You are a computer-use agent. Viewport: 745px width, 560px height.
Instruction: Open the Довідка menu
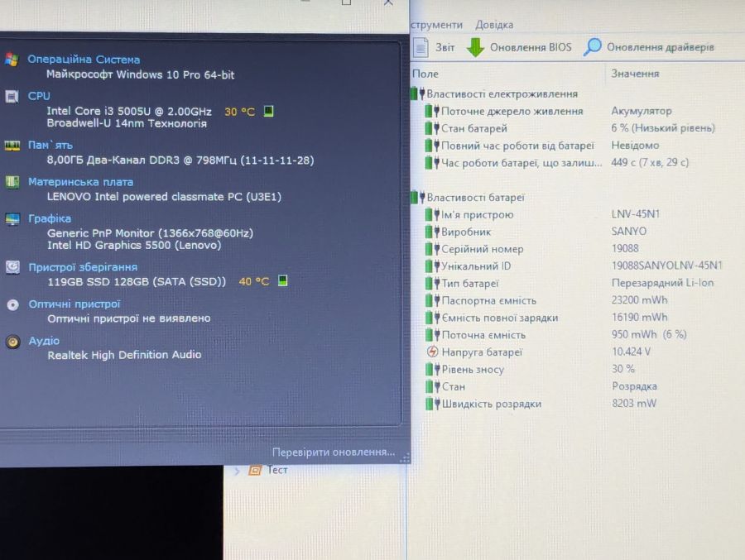[494, 25]
